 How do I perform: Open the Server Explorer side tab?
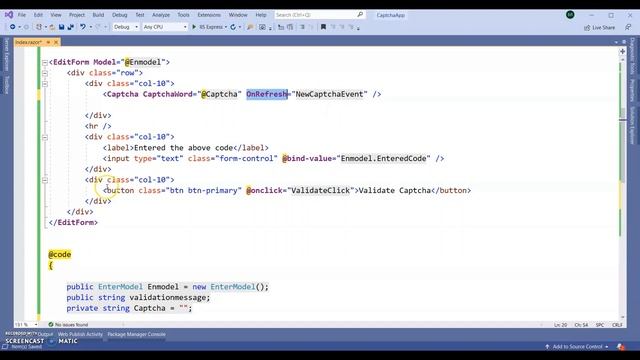(x=7, y=54)
